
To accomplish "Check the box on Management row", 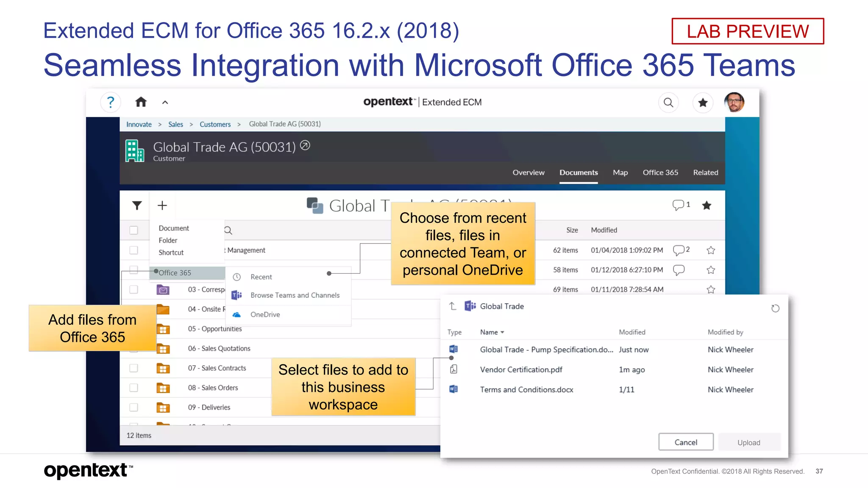I will coord(134,250).
